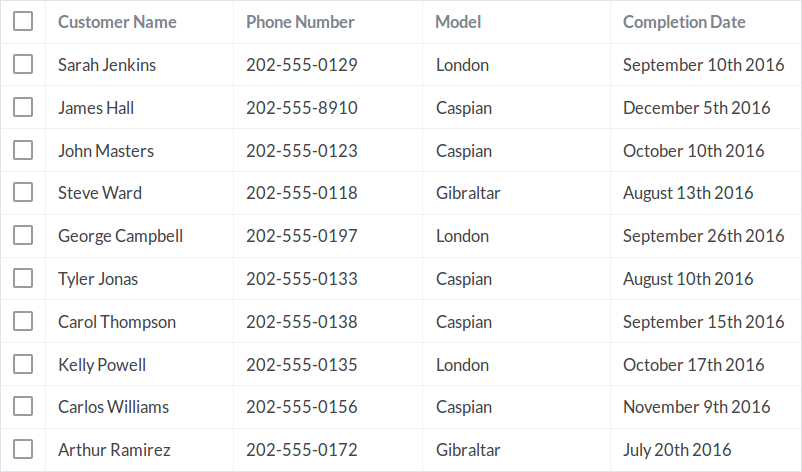Check the box for Sarah Jenkins
The image size is (802, 472).
click(23, 64)
